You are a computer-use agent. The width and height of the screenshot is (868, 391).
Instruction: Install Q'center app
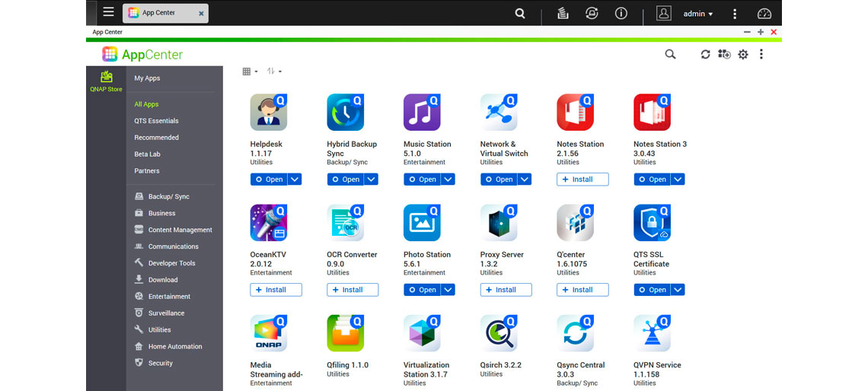pyautogui.click(x=582, y=290)
